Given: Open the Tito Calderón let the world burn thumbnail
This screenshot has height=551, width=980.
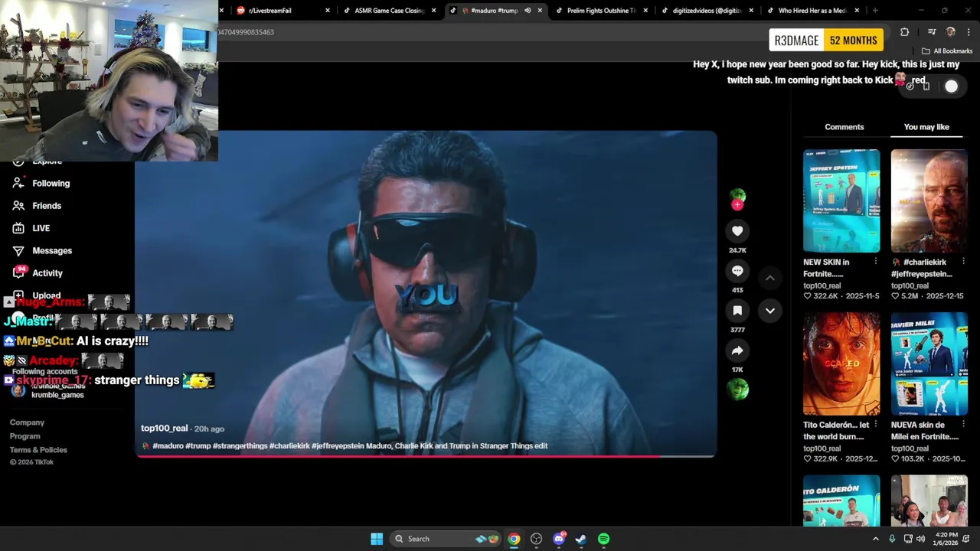Looking at the screenshot, I should pos(841,364).
